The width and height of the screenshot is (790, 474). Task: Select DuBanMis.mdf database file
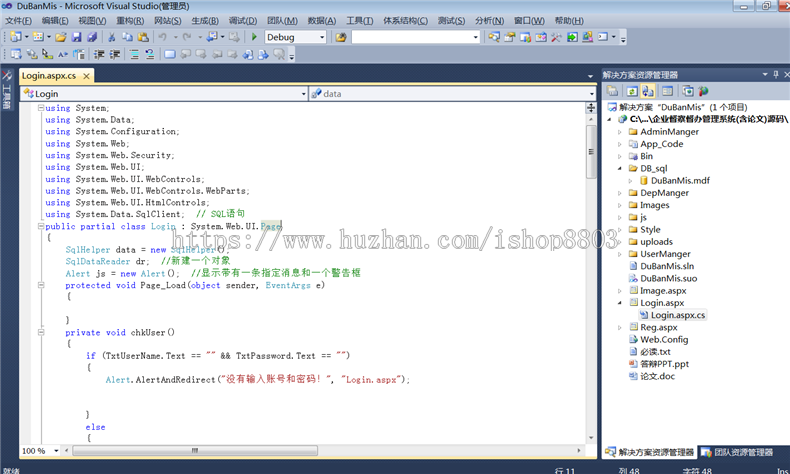[680, 180]
